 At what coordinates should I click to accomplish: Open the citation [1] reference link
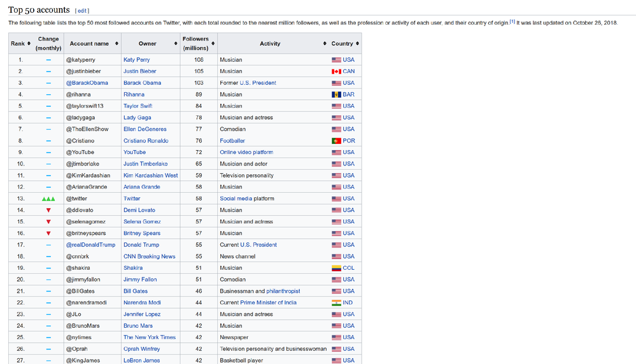[x=512, y=22]
